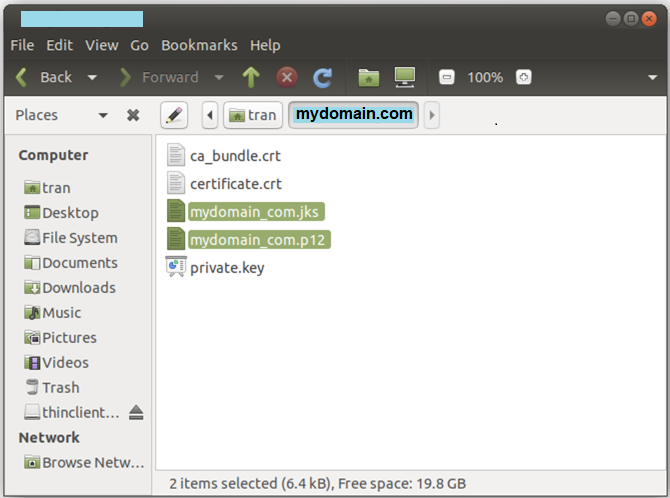
Task: Open the Bookmarks menu
Action: click(199, 45)
